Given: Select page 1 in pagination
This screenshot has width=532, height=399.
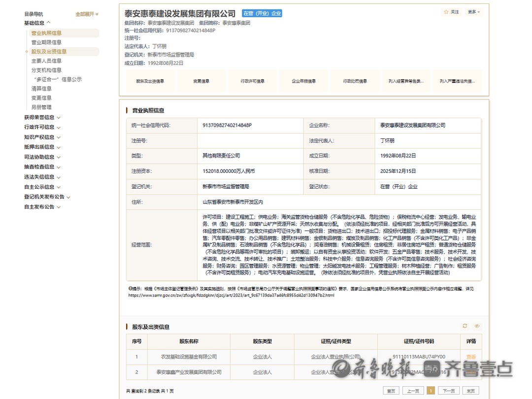Looking at the screenshot, I should pos(431,391).
